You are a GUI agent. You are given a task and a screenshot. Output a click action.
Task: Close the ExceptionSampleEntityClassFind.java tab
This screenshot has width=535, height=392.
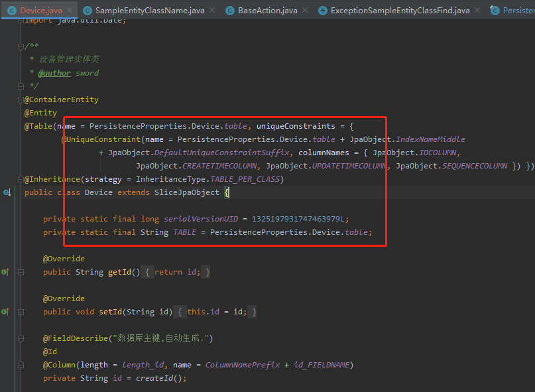coord(476,11)
